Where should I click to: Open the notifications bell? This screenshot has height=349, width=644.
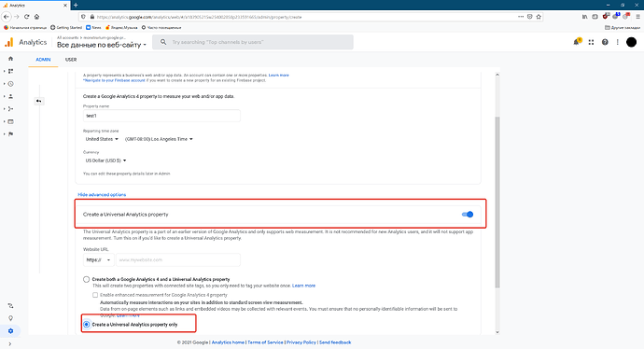(577, 42)
